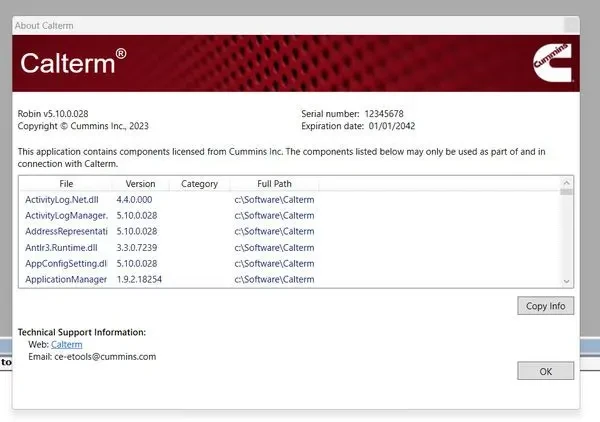Click serial number 12345678
Screen dimensions: 600x422
384,114
